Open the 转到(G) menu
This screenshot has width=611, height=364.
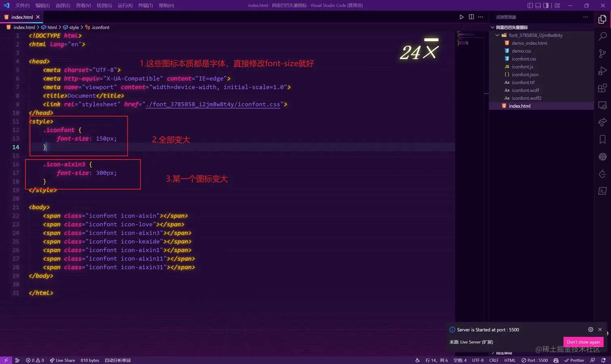[x=104, y=6]
